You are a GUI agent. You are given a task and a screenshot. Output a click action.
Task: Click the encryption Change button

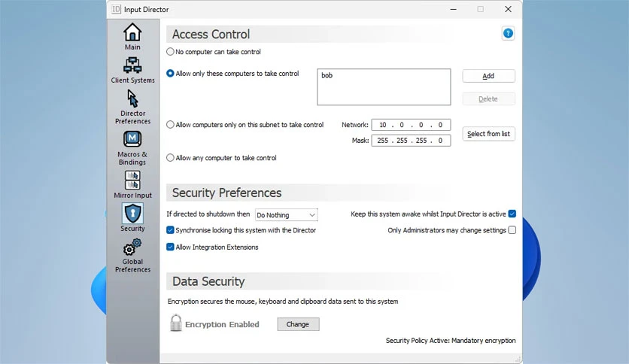coord(298,324)
